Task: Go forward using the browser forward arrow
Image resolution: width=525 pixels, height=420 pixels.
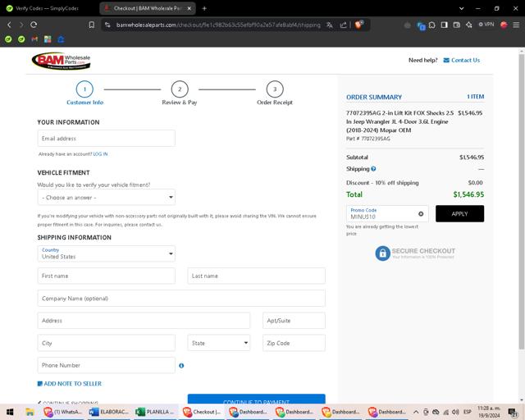Action: tap(21, 25)
